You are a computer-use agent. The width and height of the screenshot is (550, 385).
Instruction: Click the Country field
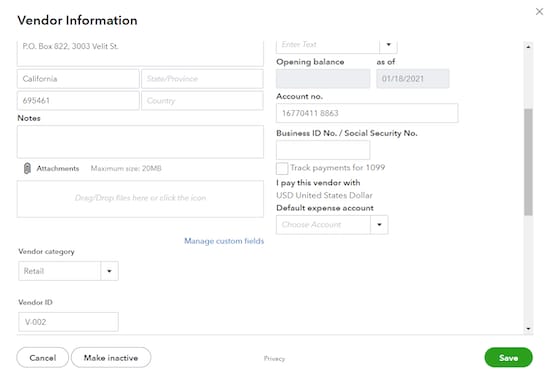[x=202, y=101]
